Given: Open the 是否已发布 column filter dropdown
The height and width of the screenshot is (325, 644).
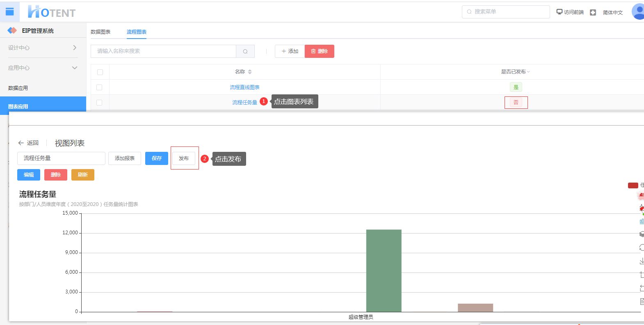Looking at the screenshot, I should pyautogui.click(x=528, y=72).
